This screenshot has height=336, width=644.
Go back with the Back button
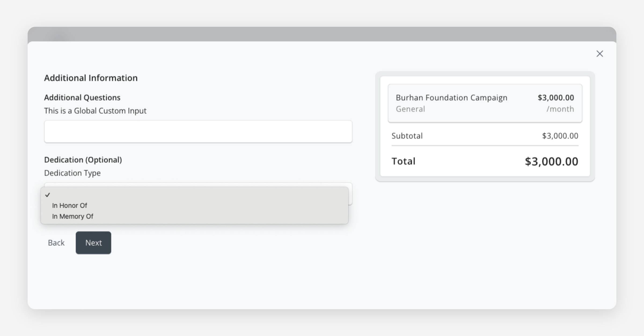click(x=56, y=243)
